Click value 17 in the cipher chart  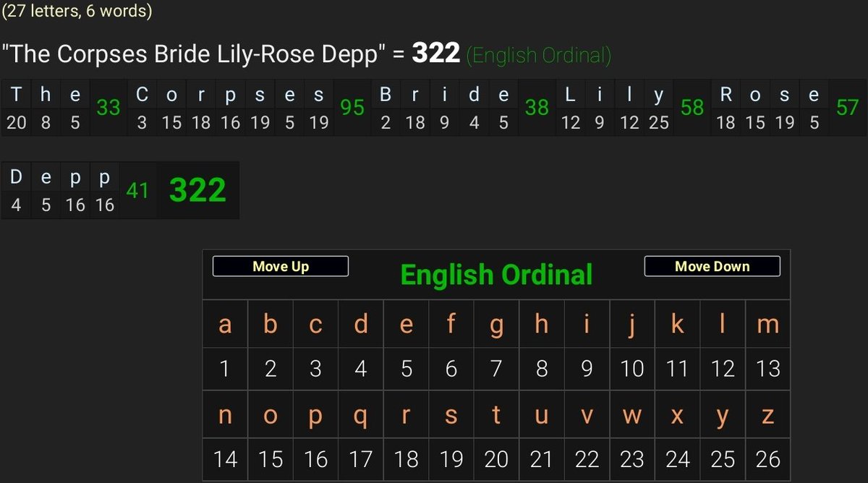(x=361, y=459)
